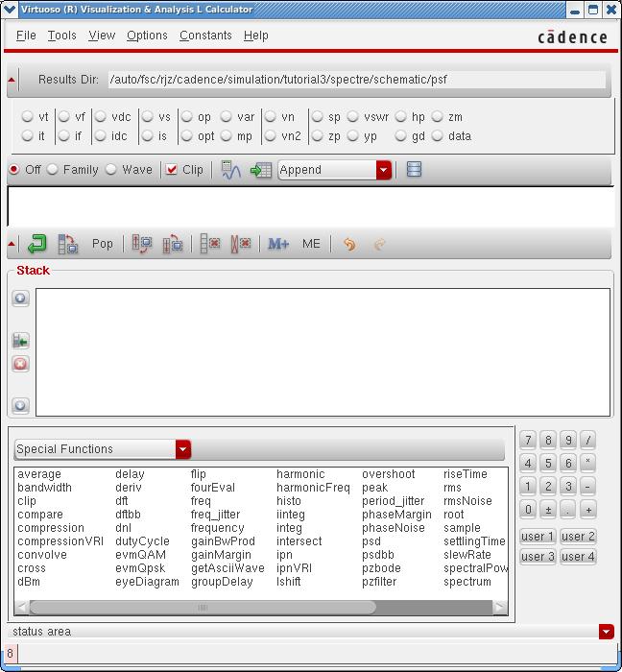Select the sp radio button
This screenshot has width=622, height=672.
(317, 116)
